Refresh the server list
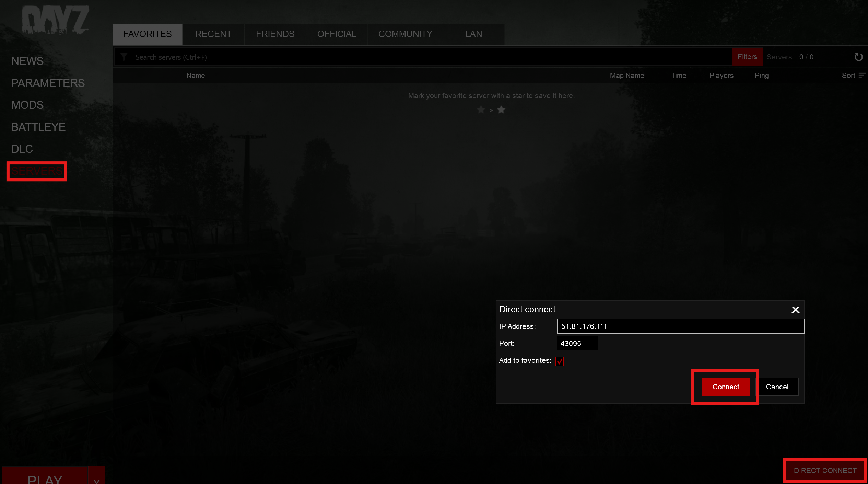 (x=858, y=57)
